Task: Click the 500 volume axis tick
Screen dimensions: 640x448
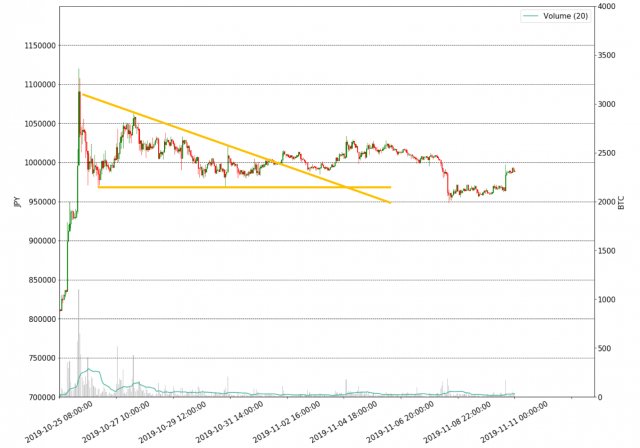Action: click(605, 349)
